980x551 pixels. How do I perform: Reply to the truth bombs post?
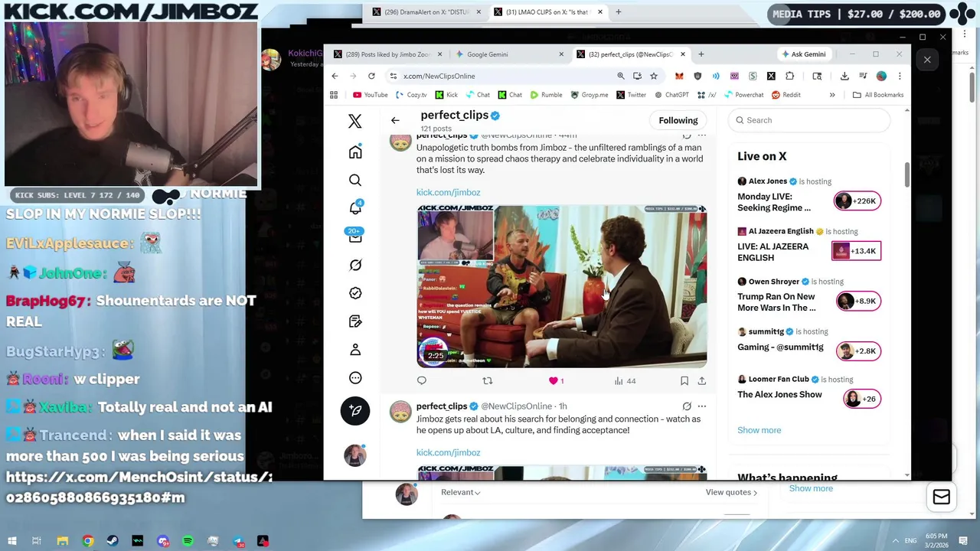point(422,380)
